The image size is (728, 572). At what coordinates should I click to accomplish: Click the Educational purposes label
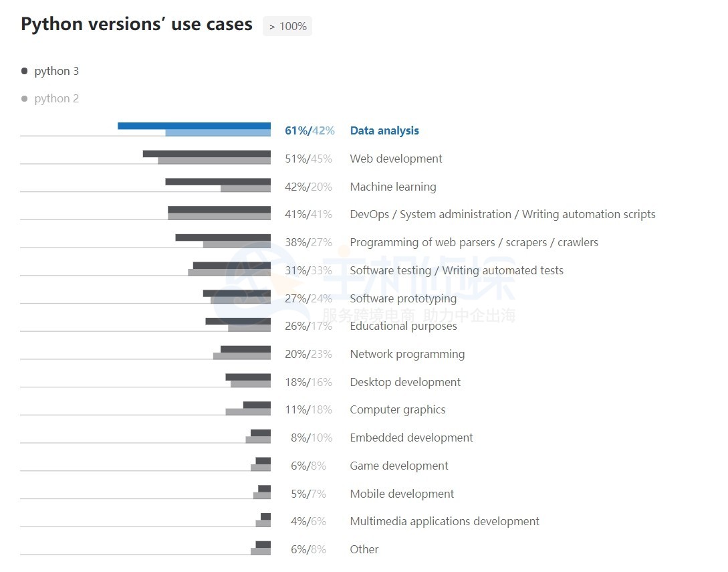403,326
